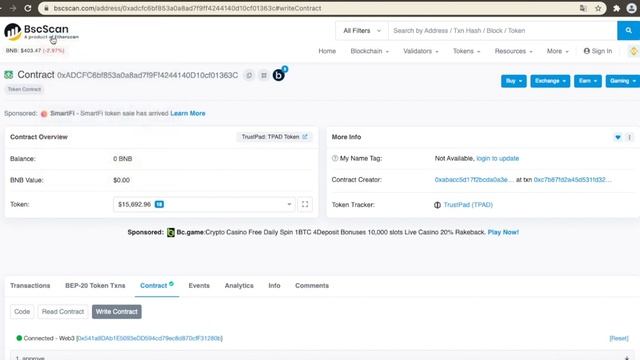Screen dimensions: 640x360
Task: Open the All Filters search dropdown
Action: [362, 31]
